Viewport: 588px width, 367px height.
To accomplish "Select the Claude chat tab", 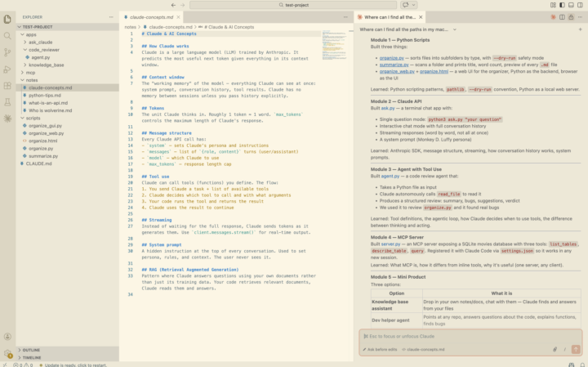I will (390, 17).
